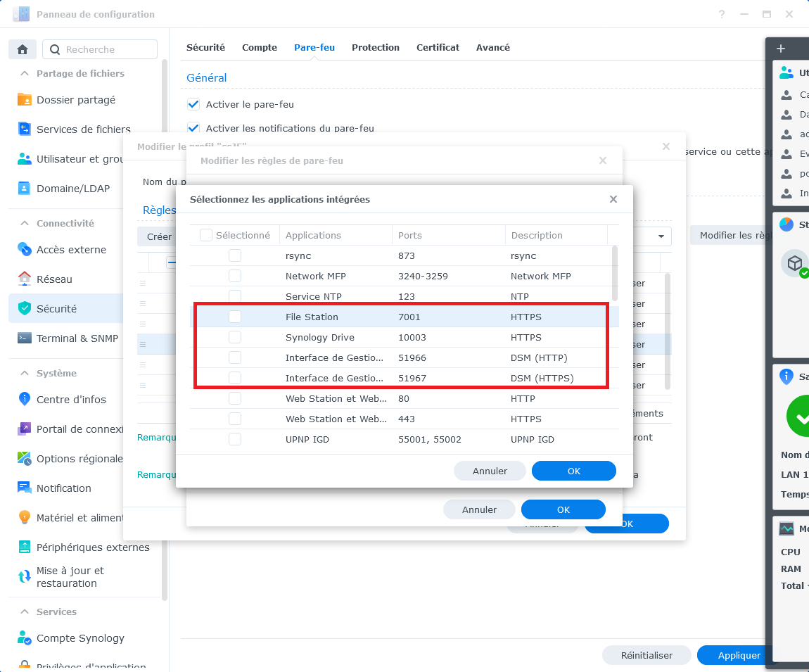
Task: Switch to the Certificat tab
Action: pyautogui.click(x=438, y=48)
